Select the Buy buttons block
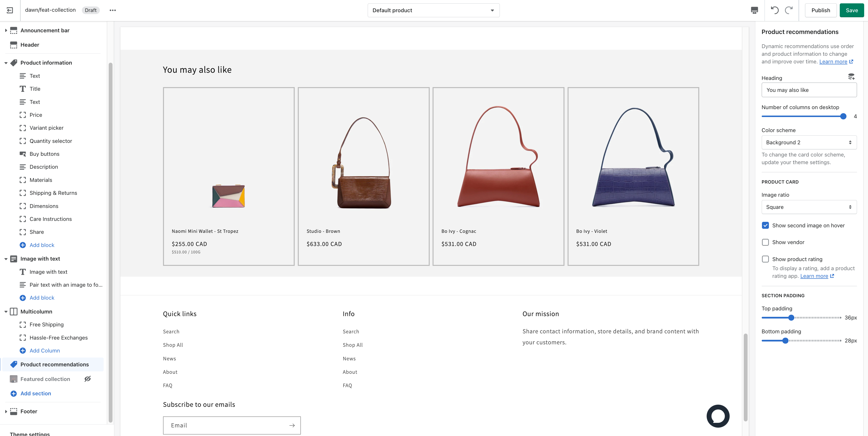 [x=45, y=154]
